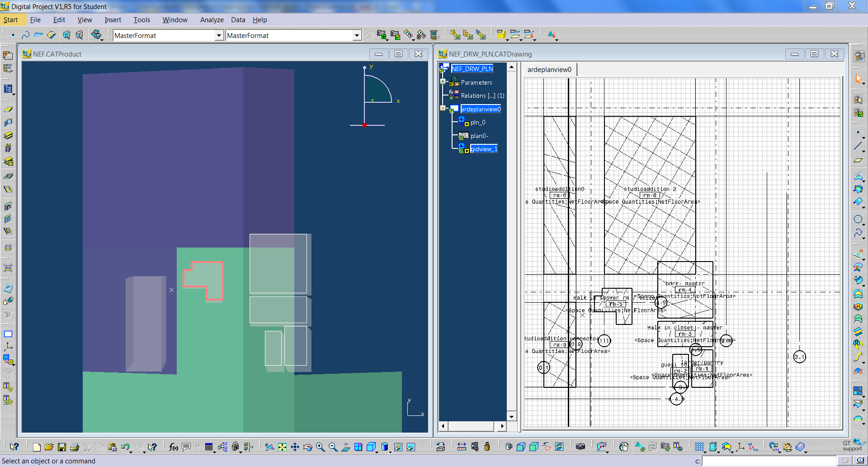Open the Window menu
This screenshot has height=467, width=868.
(x=175, y=20)
